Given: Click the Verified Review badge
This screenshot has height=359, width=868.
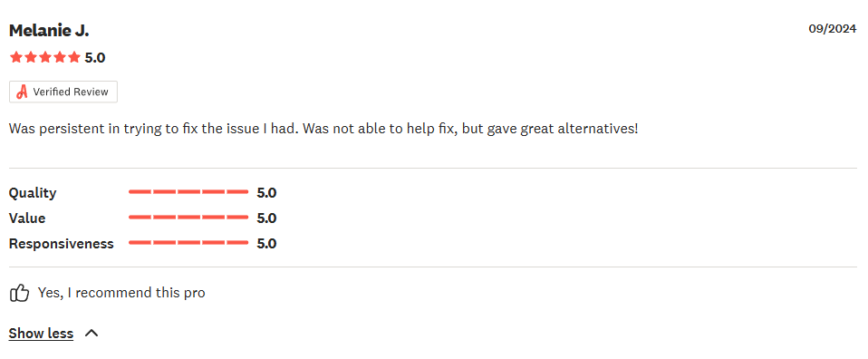Looking at the screenshot, I should click(x=63, y=92).
